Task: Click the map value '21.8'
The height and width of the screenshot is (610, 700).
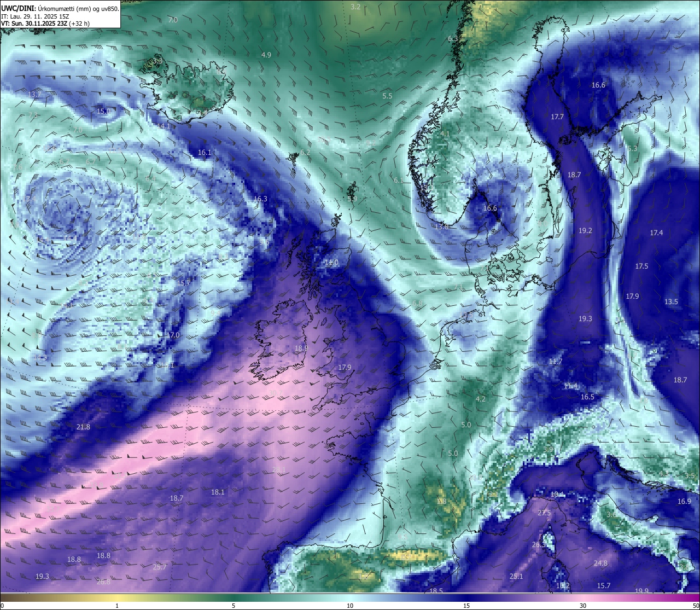Action: coord(83,427)
